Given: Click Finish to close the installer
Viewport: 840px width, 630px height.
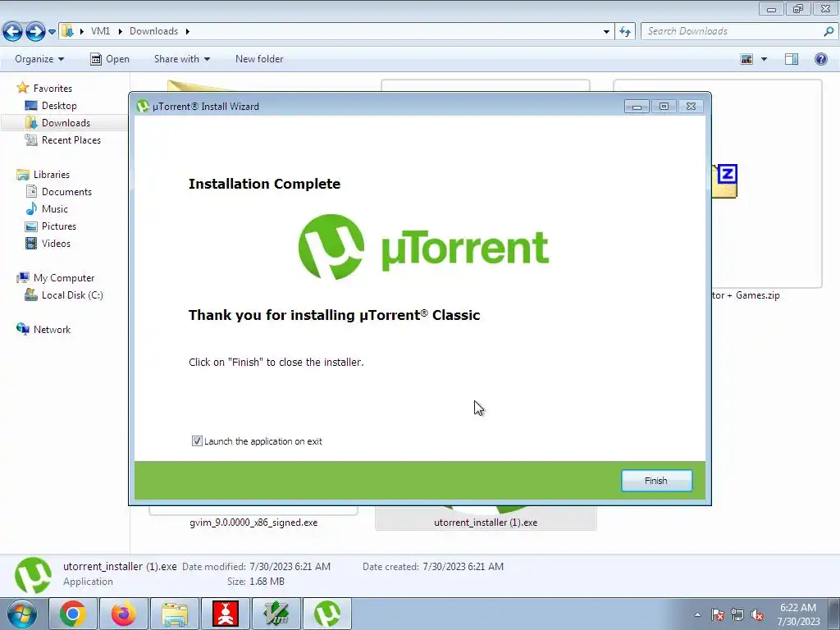Looking at the screenshot, I should tap(656, 481).
